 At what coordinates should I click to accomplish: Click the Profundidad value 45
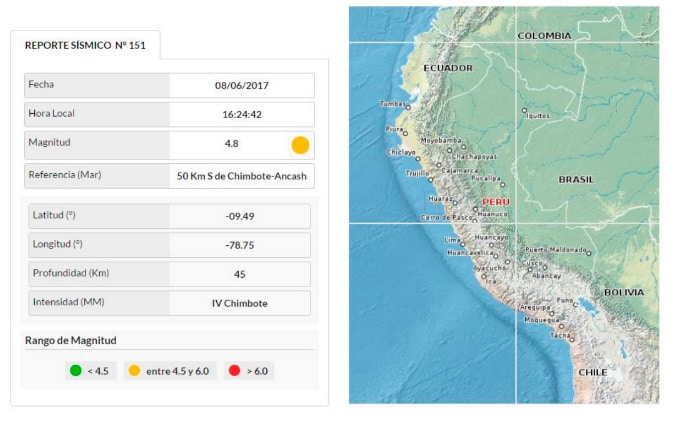(x=240, y=274)
